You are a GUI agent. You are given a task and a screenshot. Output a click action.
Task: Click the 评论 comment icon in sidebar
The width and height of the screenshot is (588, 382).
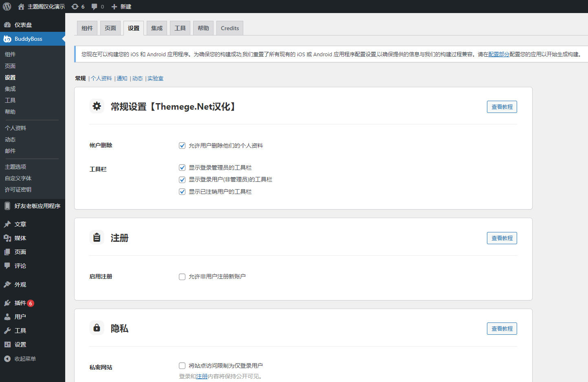(x=7, y=266)
